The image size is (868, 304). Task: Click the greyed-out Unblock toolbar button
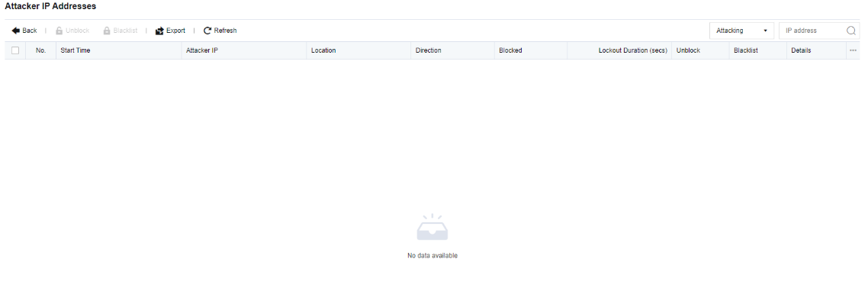click(x=72, y=31)
